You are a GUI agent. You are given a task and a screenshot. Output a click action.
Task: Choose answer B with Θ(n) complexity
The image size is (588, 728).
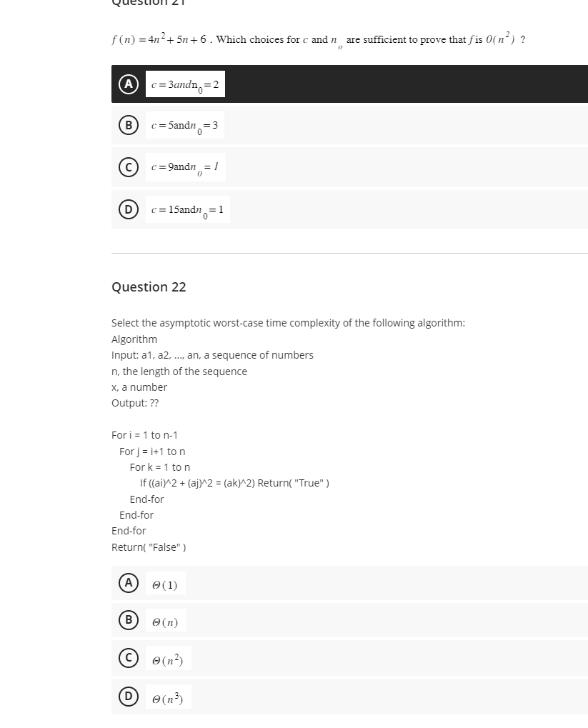pyautogui.click(x=166, y=621)
